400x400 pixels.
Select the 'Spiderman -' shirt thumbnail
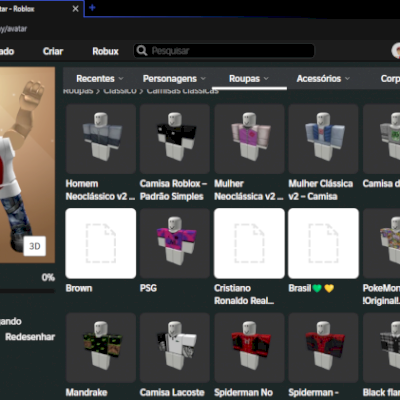tap(323, 348)
